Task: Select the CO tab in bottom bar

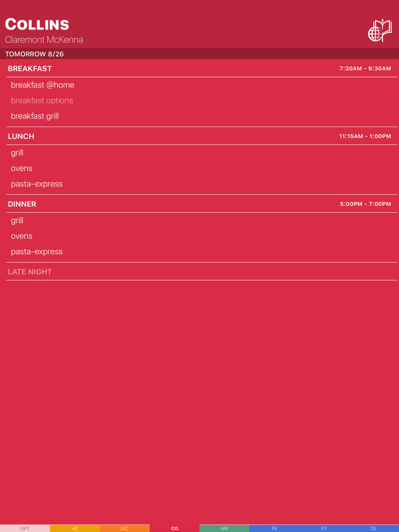Action: click(x=174, y=528)
